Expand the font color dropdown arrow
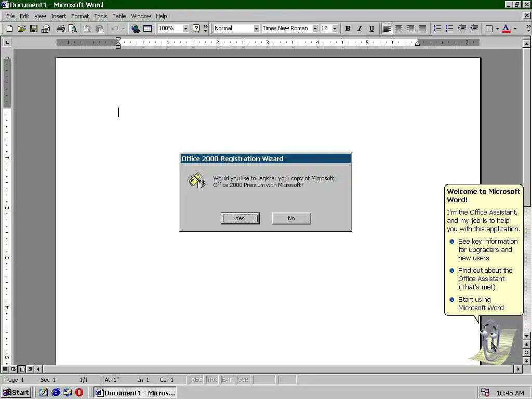 [515, 29]
